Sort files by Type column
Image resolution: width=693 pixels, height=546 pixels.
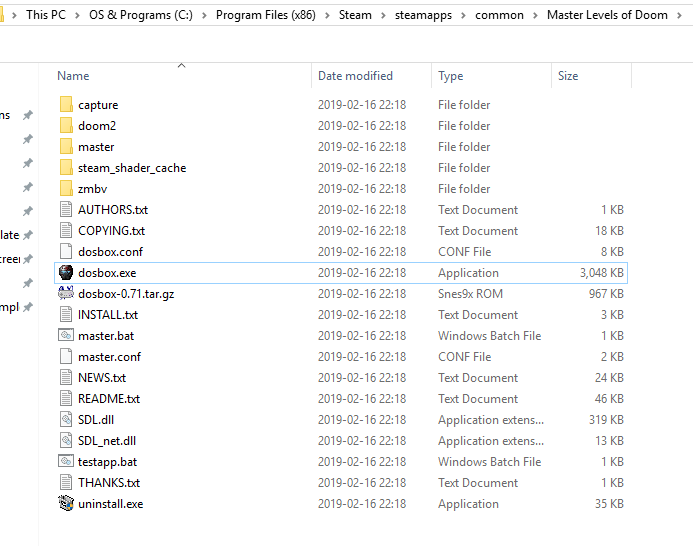451,76
